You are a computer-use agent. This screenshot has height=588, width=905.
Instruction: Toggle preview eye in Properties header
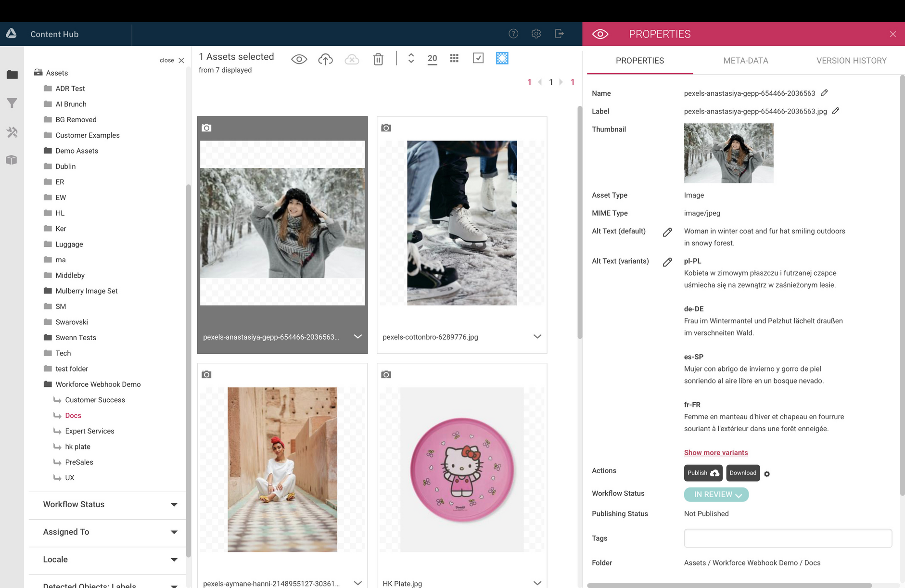click(x=599, y=34)
